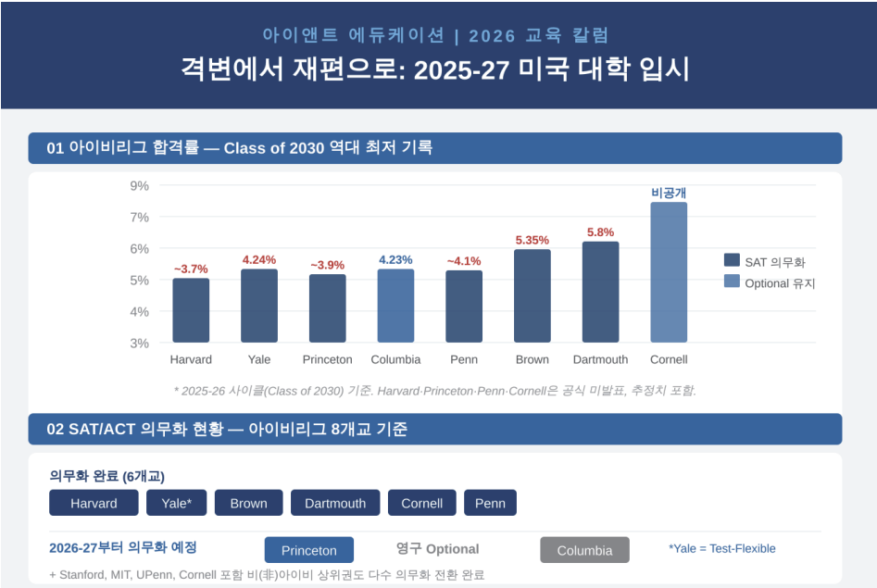Click the Harvard pill button
This screenshot has height=588, width=877.
94,503
